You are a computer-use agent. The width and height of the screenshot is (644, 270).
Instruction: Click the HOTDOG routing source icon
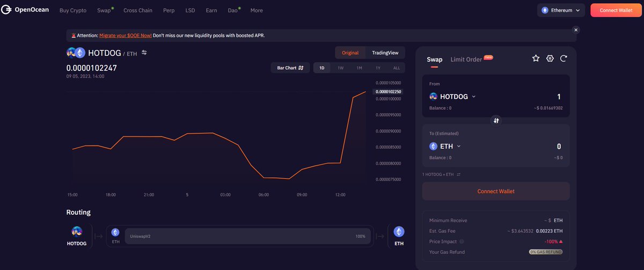pyautogui.click(x=76, y=231)
